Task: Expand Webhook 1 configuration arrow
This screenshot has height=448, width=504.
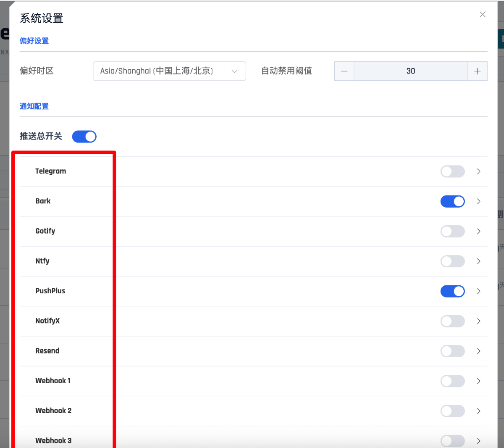Action: coord(478,381)
